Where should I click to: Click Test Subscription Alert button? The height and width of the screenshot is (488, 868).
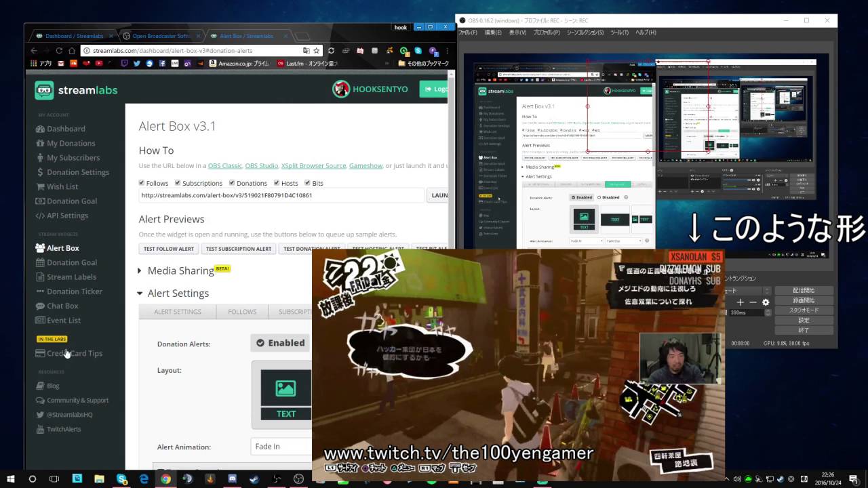pos(239,249)
